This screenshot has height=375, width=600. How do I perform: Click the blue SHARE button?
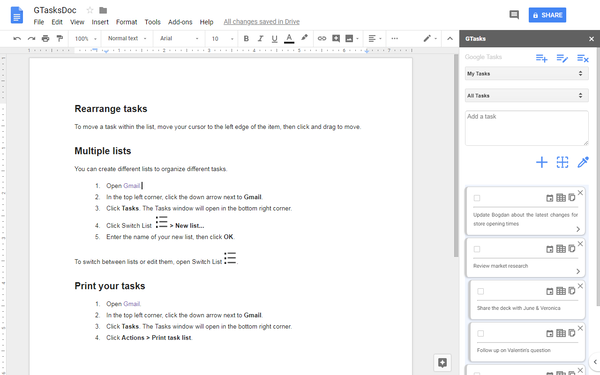[547, 15]
